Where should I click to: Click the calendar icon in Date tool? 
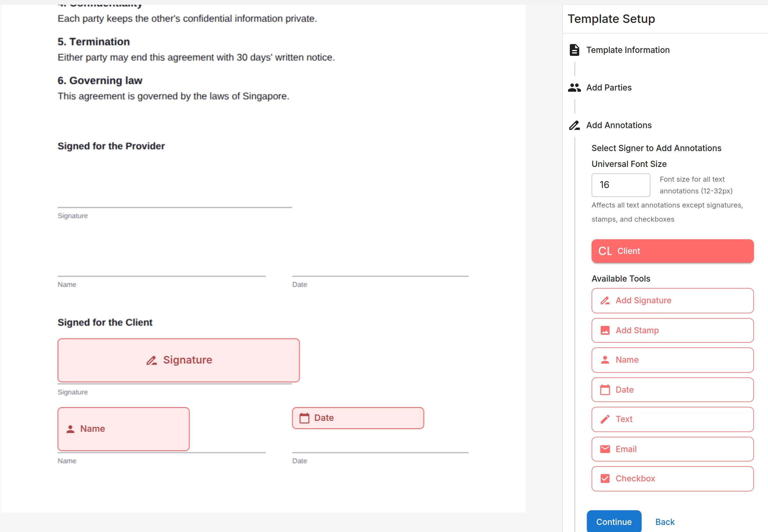pyautogui.click(x=605, y=390)
